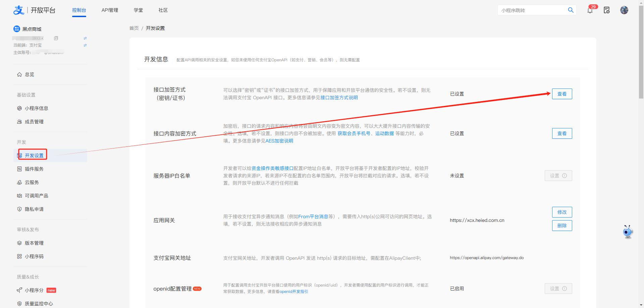Image resolution: width=644 pixels, height=308 pixels.
Task: Open the user avatar profile
Action: pyautogui.click(x=624, y=10)
